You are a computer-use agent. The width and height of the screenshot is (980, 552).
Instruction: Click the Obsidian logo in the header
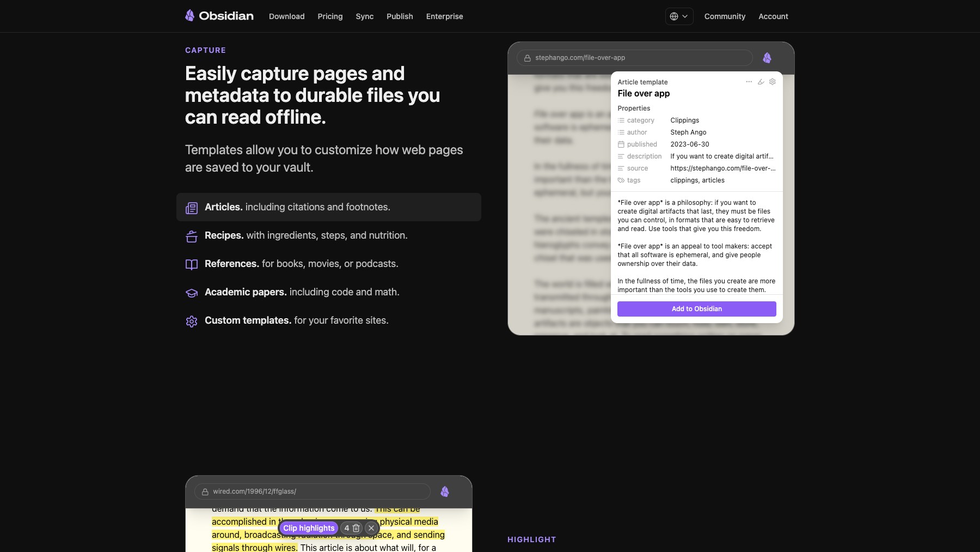219,16
